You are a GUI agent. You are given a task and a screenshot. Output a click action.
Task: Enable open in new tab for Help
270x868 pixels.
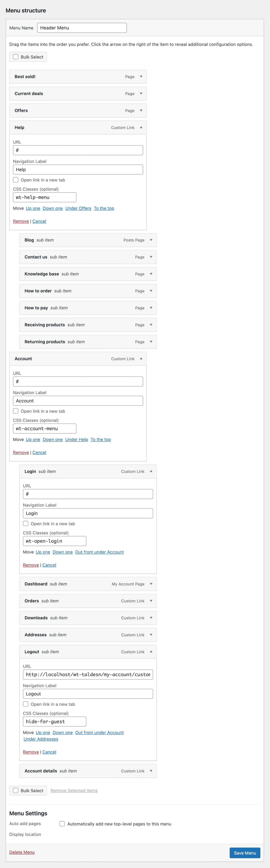[x=16, y=180]
